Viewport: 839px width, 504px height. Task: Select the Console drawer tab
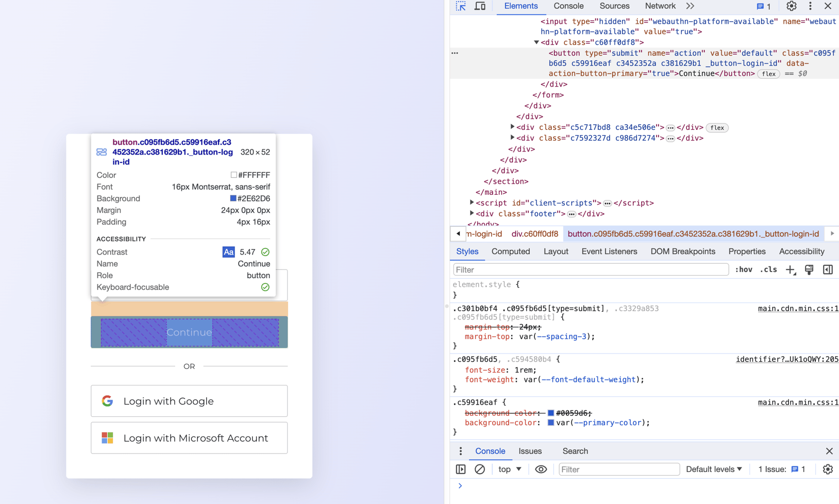pyautogui.click(x=490, y=451)
